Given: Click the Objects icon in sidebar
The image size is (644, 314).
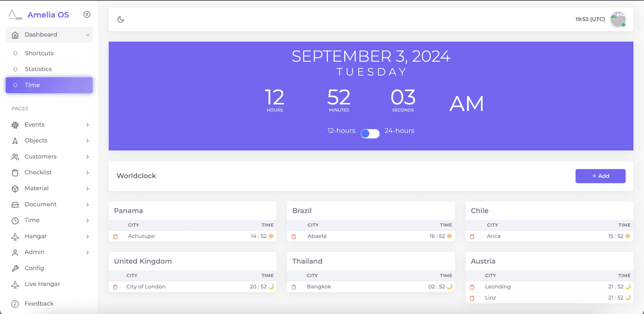Looking at the screenshot, I should tap(15, 141).
